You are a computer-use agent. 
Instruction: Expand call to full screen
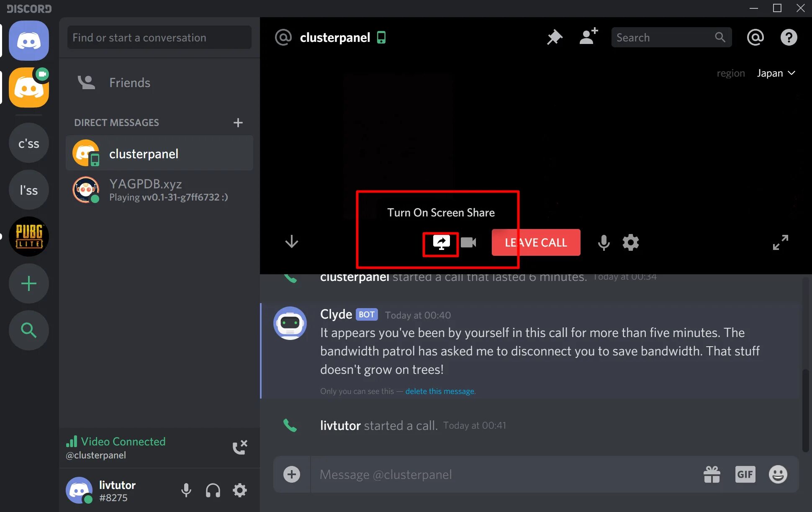(780, 242)
